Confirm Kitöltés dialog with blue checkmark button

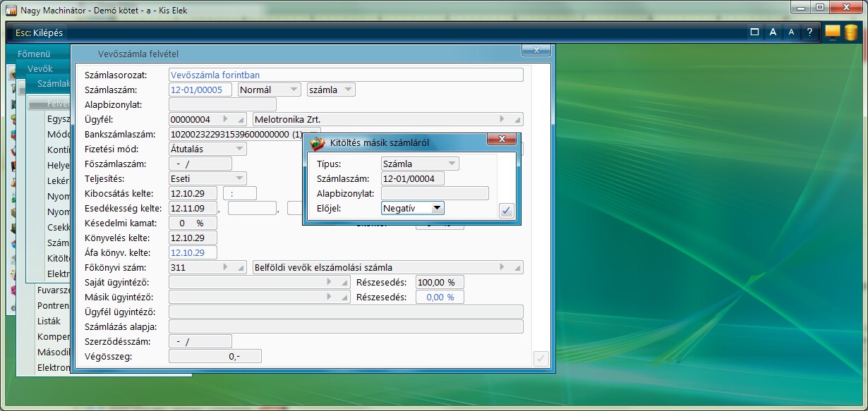pyautogui.click(x=506, y=210)
